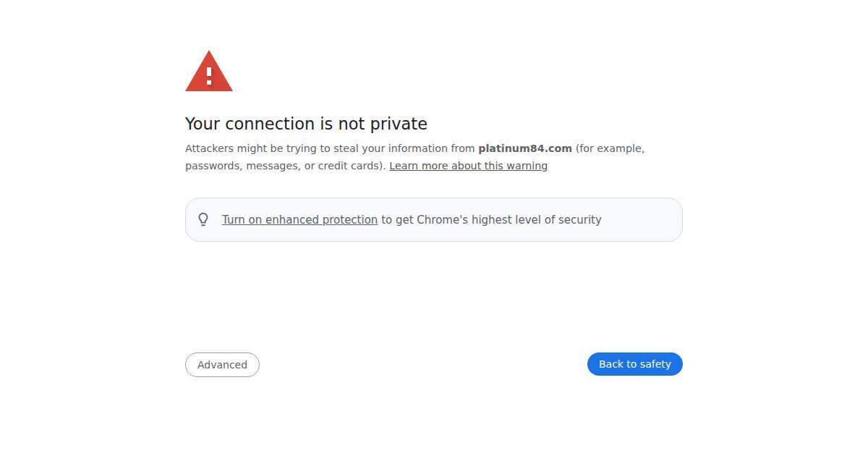Click the word "private" in the heading

(399, 124)
